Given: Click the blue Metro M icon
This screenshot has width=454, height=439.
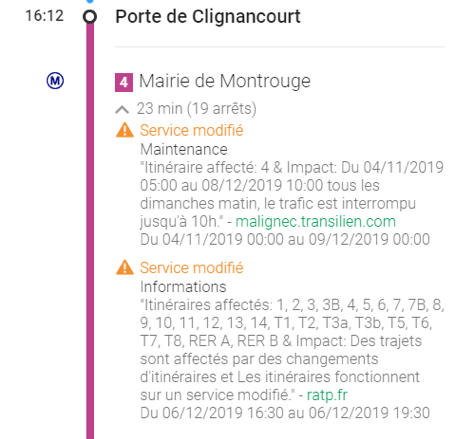Looking at the screenshot, I should pyautogui.click(x=55, y=81).
